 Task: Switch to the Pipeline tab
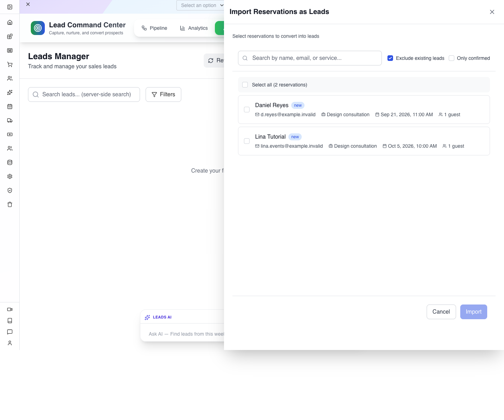tap(154, 28)
